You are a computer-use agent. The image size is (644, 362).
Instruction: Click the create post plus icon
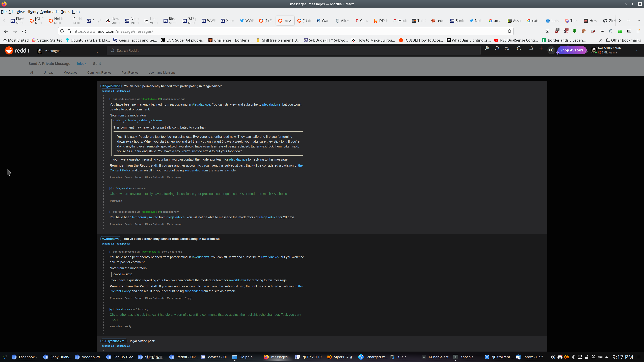(541, 48)
